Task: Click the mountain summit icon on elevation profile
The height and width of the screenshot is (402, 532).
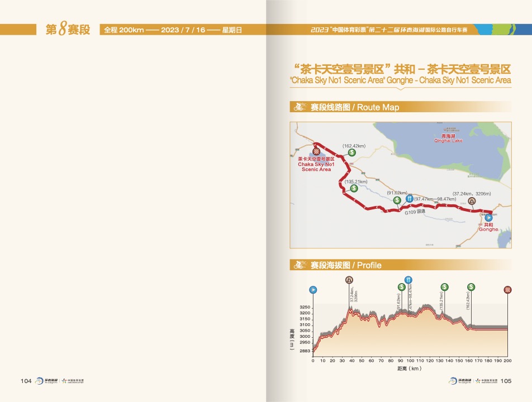Action: (x=350, y=280)
